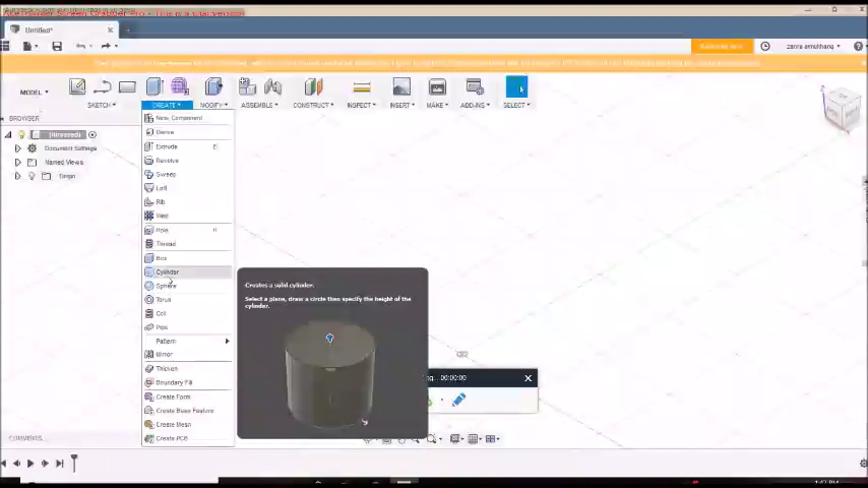
Task: Click the New Component icon above ASSEMBLE
Action: (247, 87)
